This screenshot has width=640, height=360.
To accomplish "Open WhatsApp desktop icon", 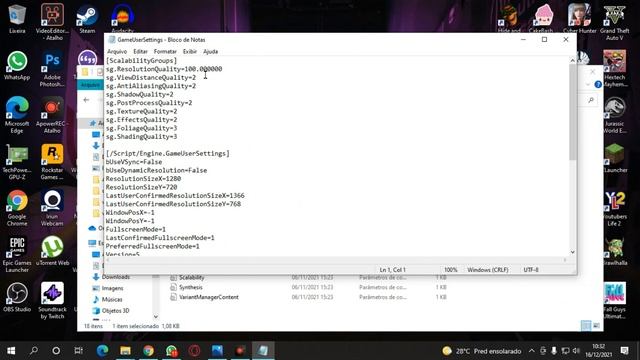I will [17, 65].
